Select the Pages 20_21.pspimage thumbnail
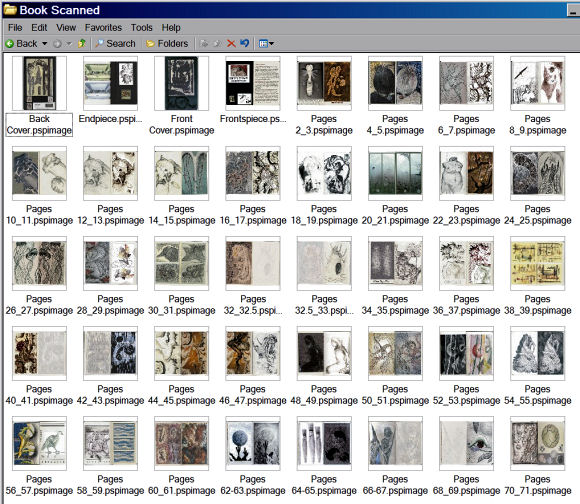The width and height of the screenshot is (580, 504). pyautogui.click(x=395, y=173)
